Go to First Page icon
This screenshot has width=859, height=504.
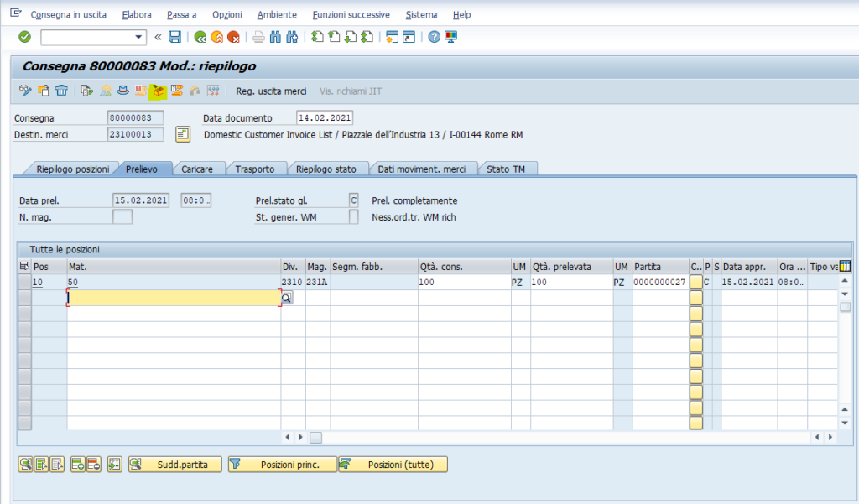tap(317, 37)
